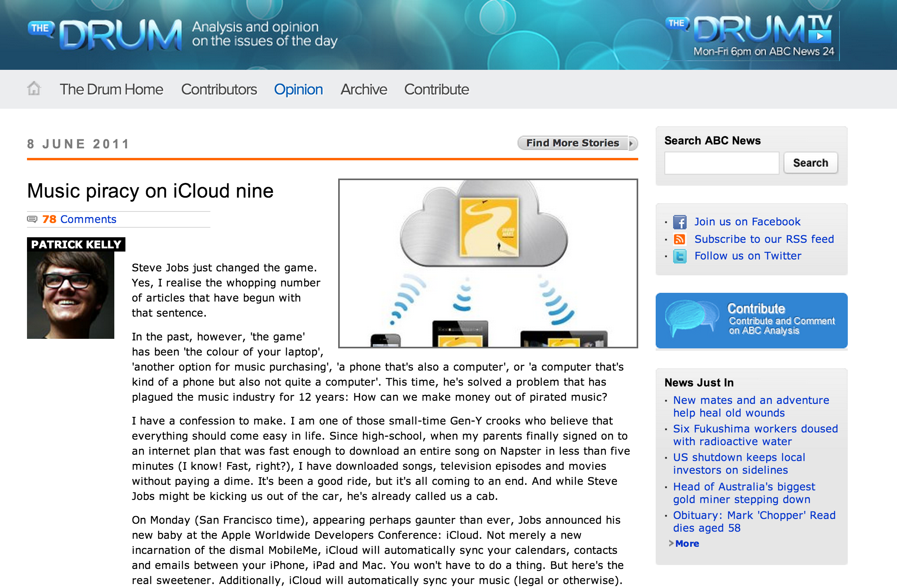Open The Drum logo in the header
The height and width of the screenshot is (588, 897).
click(x=105, y=35)
